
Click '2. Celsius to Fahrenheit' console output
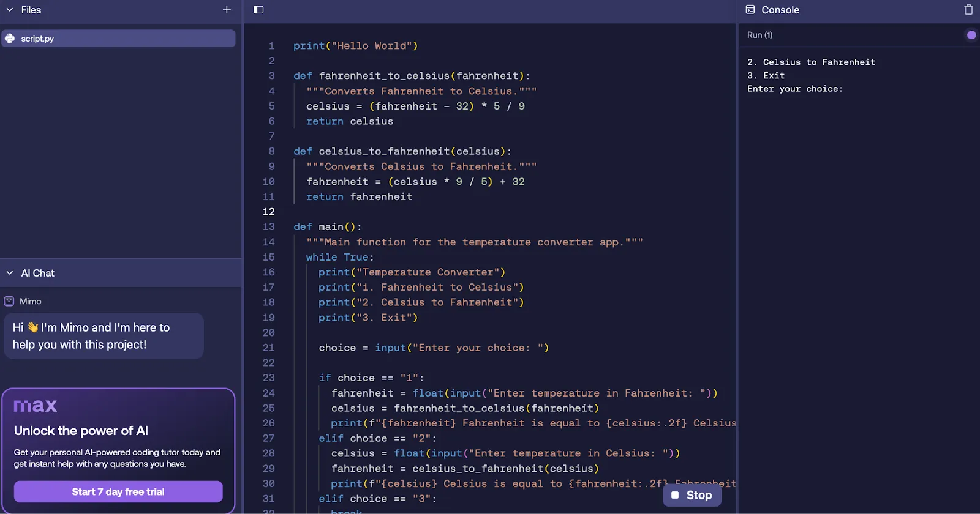click(811, 62)
